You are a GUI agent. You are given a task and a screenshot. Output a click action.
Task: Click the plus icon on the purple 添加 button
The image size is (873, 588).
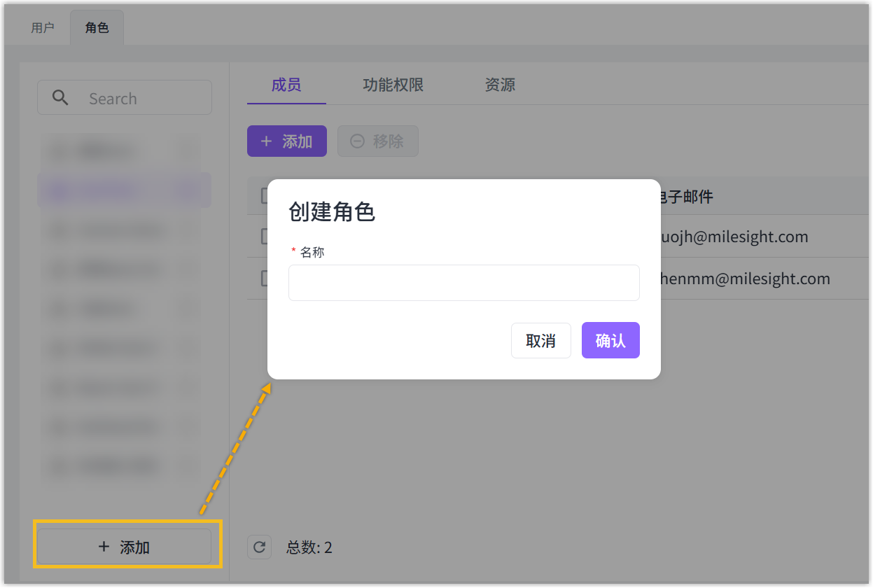pyautogui.click(x=266, y=141)
